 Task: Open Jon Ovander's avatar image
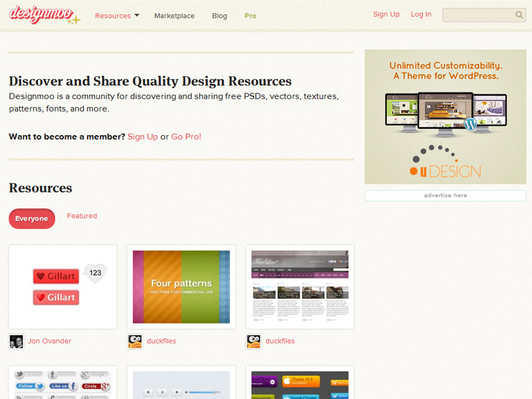[x=17, y=341]
